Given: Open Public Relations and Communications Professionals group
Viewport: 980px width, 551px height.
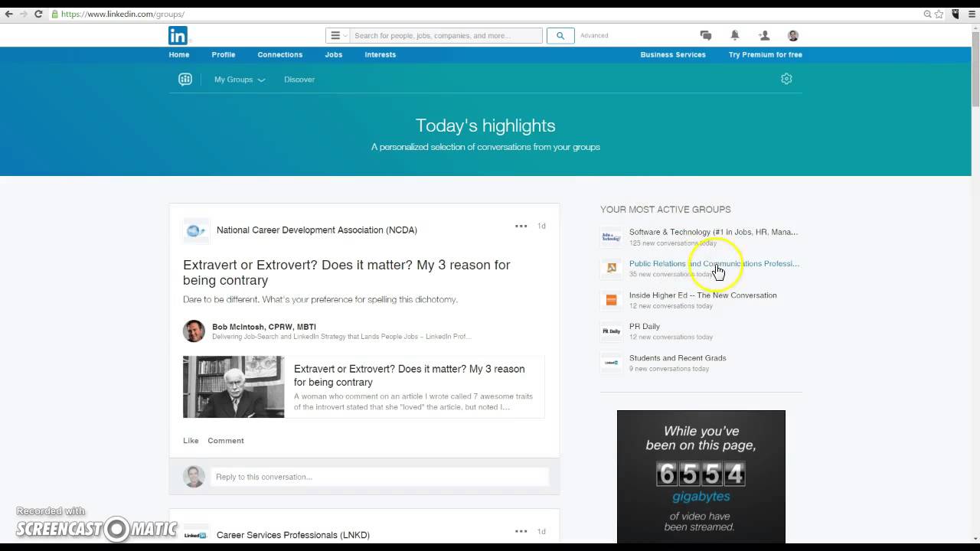Looking at the screenshot, I should point(714,263).
